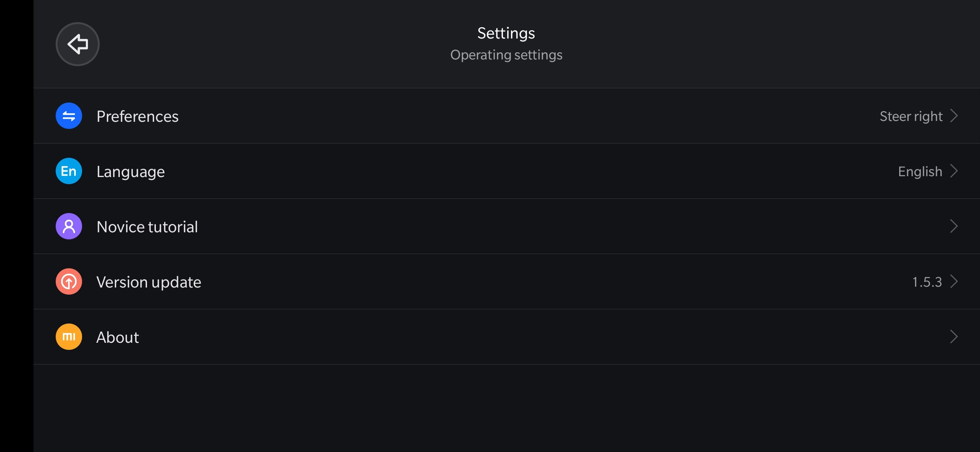980x452 pixels.
Task: Select the Novice tutorial entry
Action: 507,226
